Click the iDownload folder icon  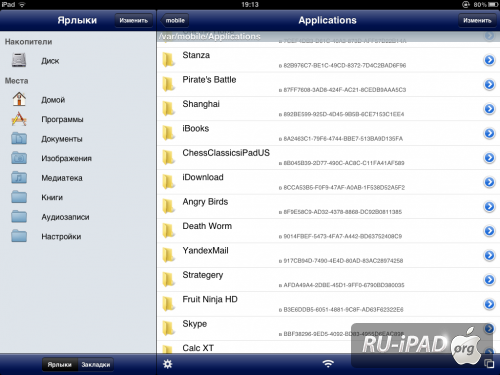pyautogui.click(x=168, y=182)
